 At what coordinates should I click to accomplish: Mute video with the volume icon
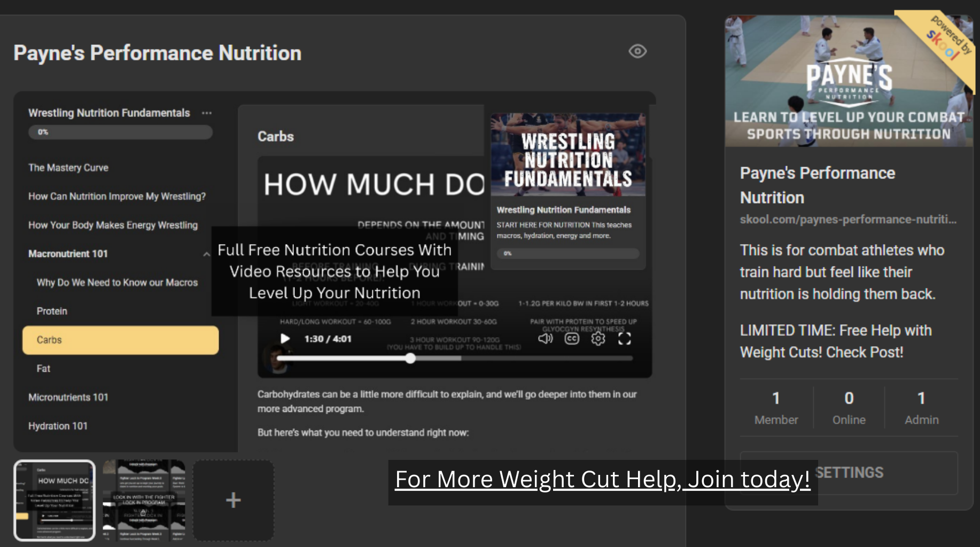click(x=546, y=339)
